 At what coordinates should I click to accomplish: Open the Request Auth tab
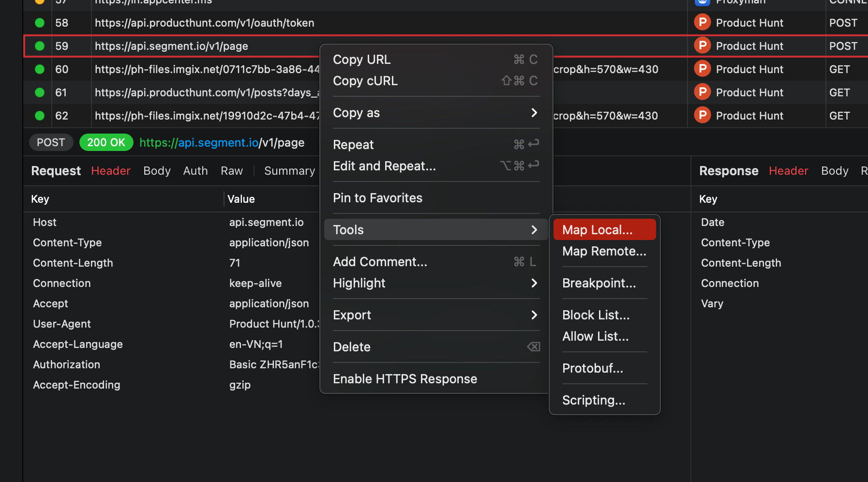tap(195, 171)
